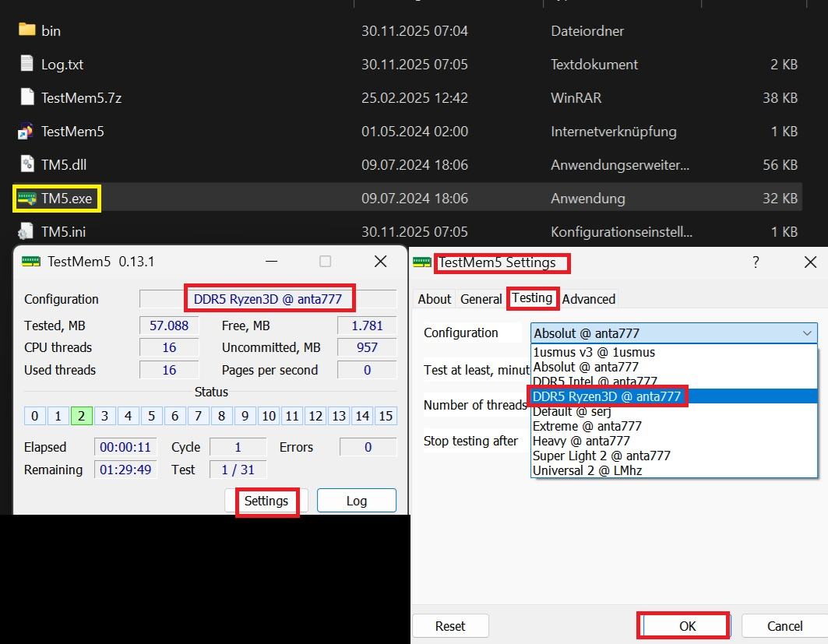
Task: Click the active green thread box 2
Action: pos(81,416)
